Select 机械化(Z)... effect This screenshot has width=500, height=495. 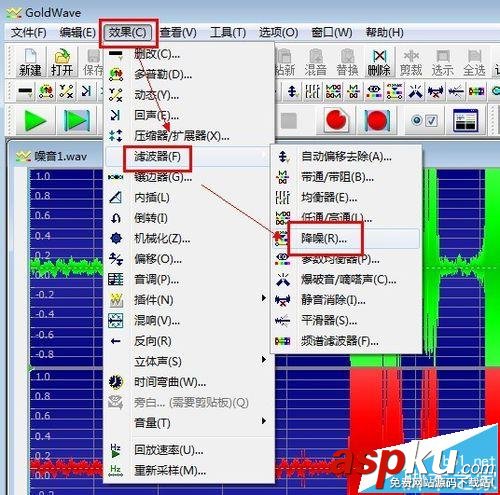click(188, 238)
